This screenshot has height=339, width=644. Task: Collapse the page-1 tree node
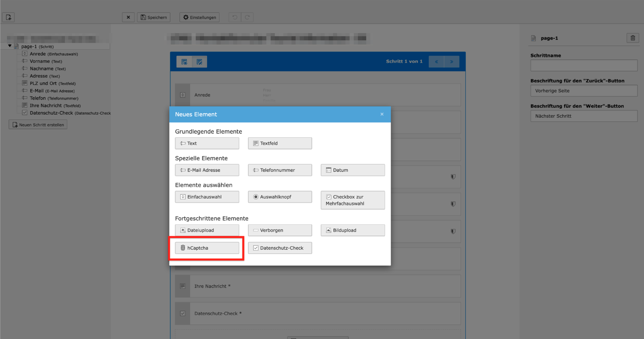pyautogui.click(x=10, y=46)
